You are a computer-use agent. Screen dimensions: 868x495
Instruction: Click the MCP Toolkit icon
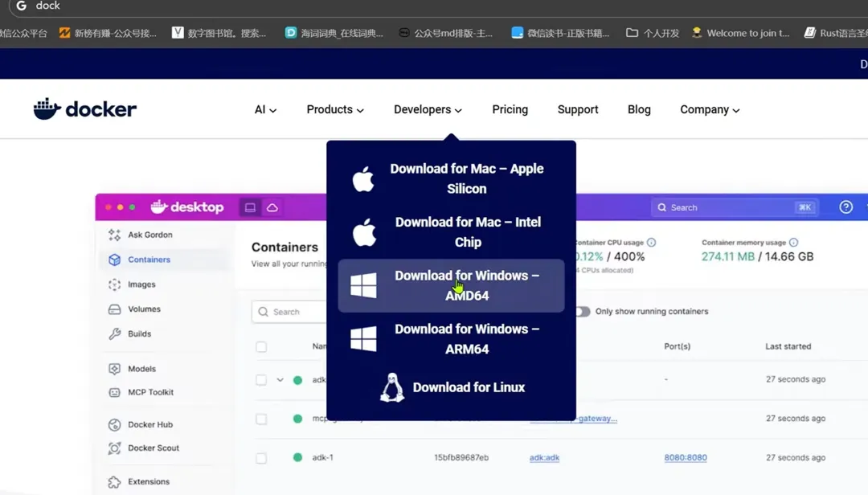pyautogui.click(x=115, y=392)
